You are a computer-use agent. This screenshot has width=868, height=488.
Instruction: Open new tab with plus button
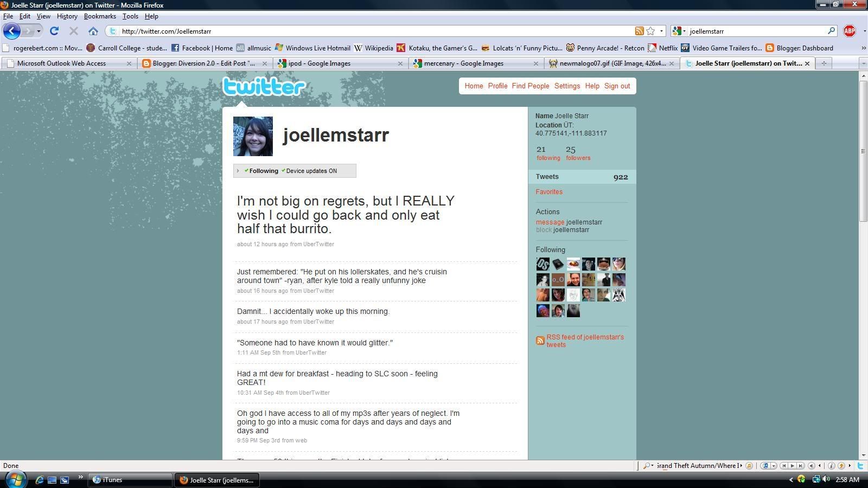point(824,63)
